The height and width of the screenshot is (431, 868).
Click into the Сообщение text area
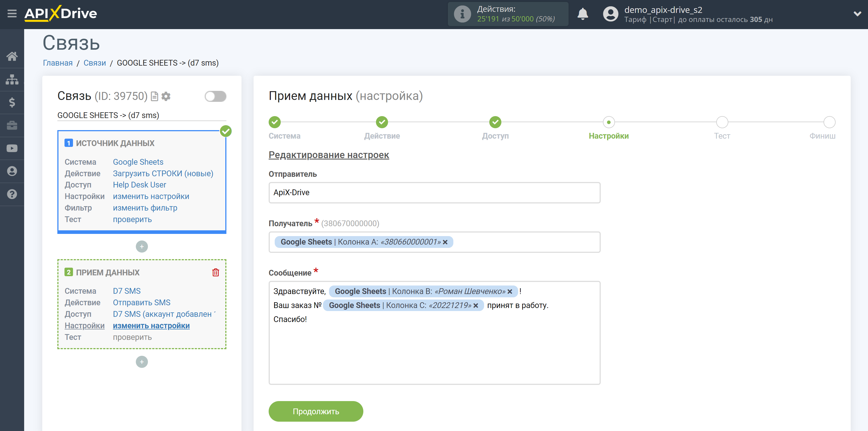434,333
